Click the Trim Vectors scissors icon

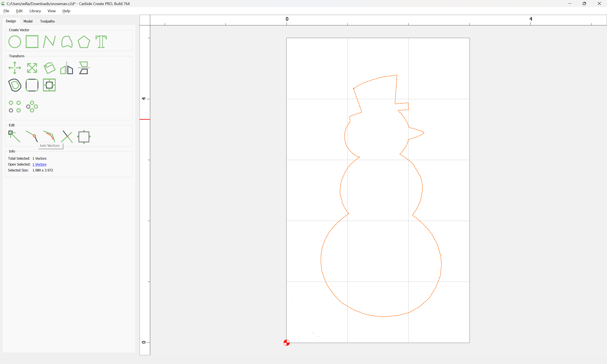[67, 137]
